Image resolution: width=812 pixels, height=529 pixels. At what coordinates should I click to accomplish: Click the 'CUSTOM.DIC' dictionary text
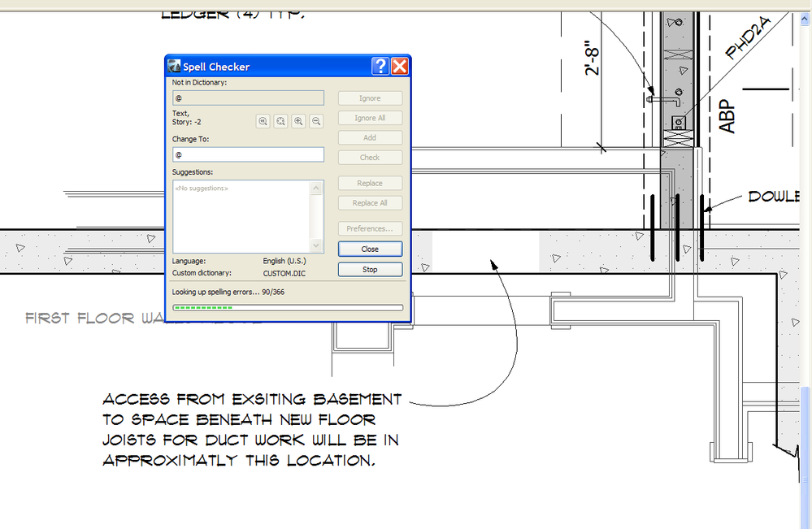[x=284, y=273]
